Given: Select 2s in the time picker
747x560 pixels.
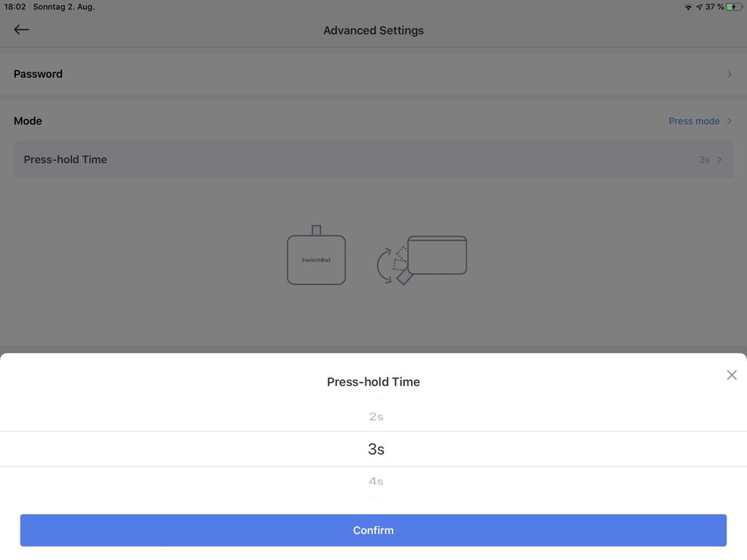Looking at the screenshot, I should (376, 416).
